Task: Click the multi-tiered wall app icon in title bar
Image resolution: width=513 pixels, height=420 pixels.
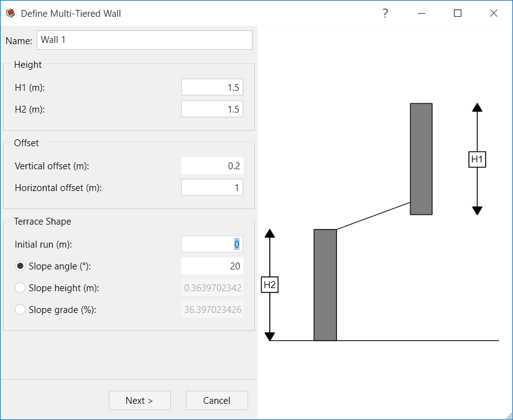Action: pyautogui.click(x=11, y=14)
